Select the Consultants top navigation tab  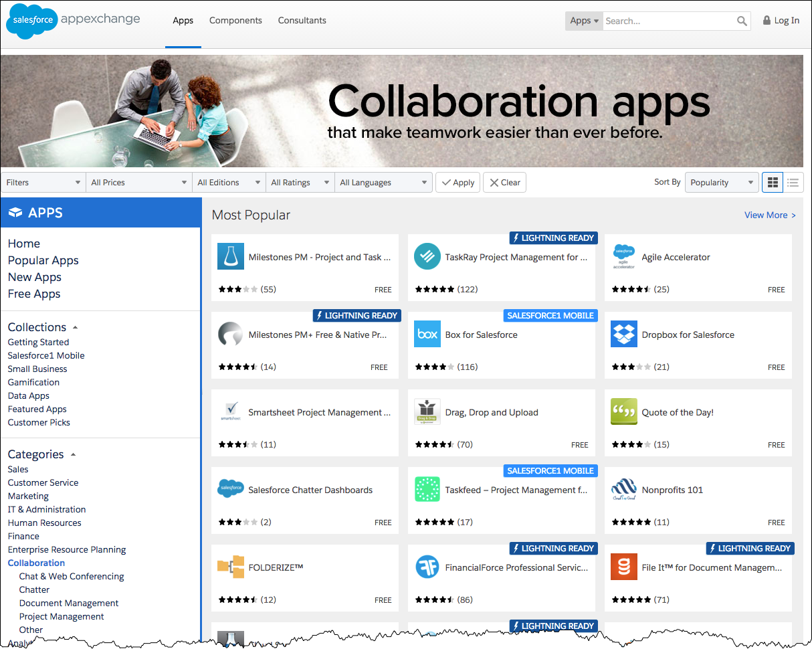pos(302,21)
